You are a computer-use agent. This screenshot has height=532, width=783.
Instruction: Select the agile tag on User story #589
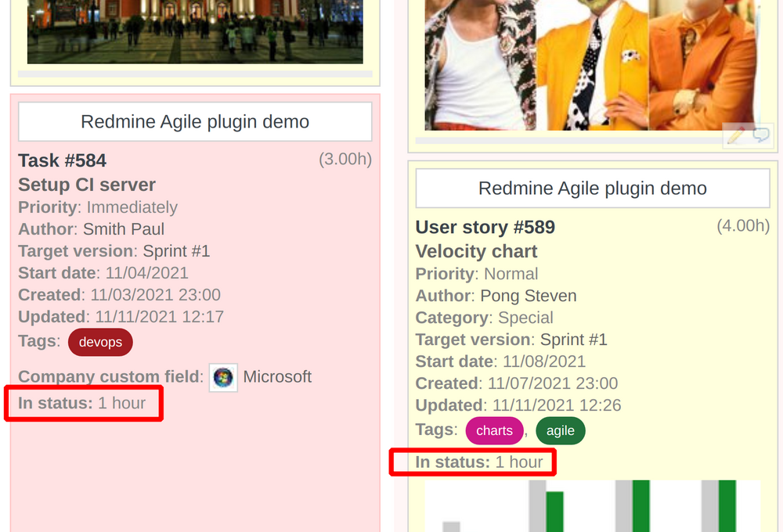[561, 430]
